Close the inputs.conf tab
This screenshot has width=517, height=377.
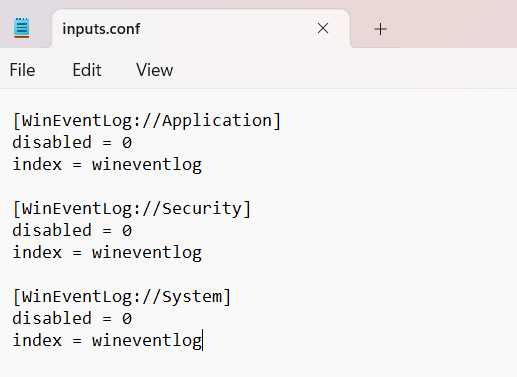(x=323, y=28)
